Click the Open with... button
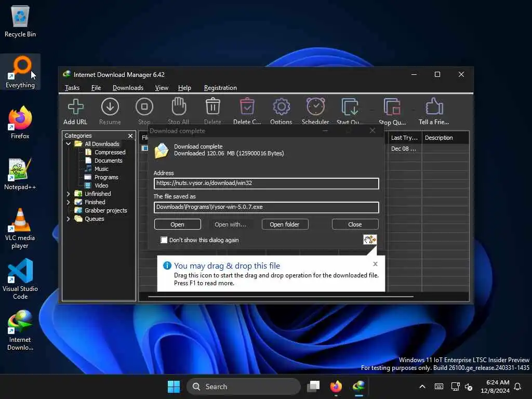532x399 pixels. [230, 224]
